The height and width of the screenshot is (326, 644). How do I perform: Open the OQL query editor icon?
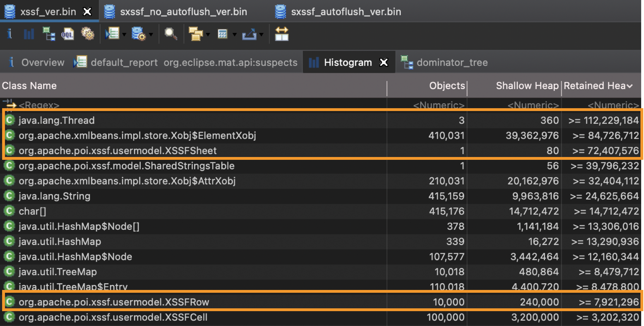[68, 34]
